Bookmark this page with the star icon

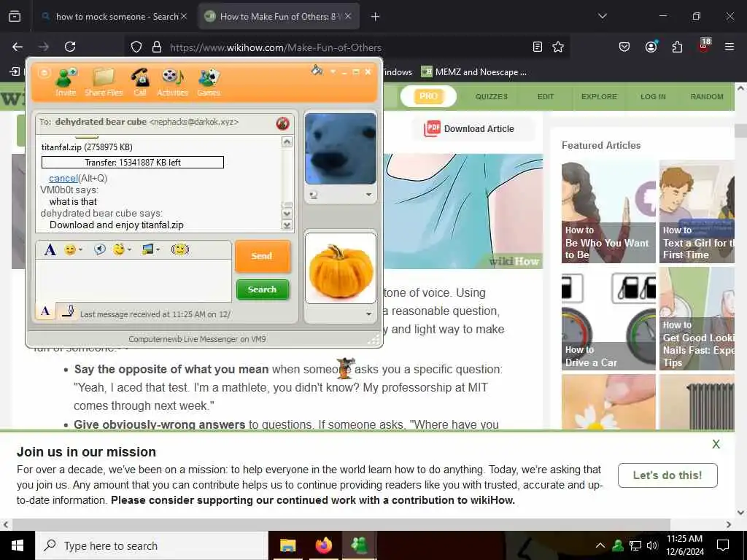tap(558, 47)
